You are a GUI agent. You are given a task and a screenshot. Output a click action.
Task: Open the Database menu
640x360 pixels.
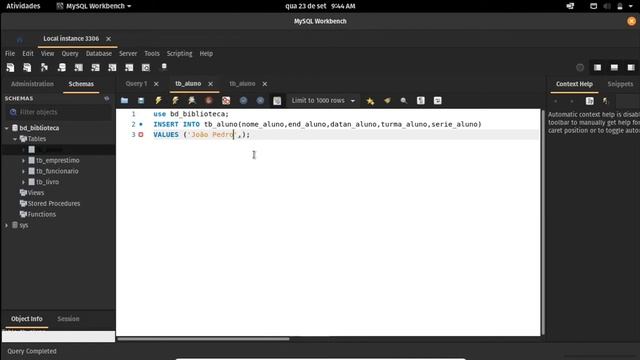click(x=98, y=53)
